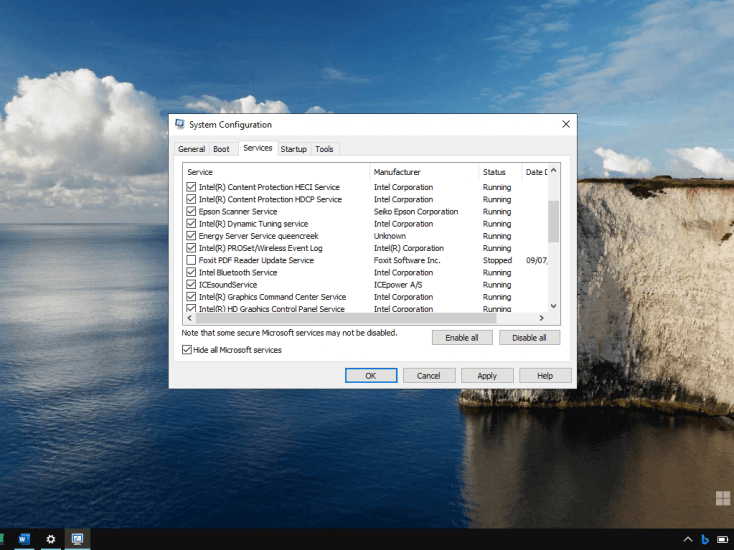
Task: Toggle Hide all Microsoft services checkbox
Action: pos(187,350)
